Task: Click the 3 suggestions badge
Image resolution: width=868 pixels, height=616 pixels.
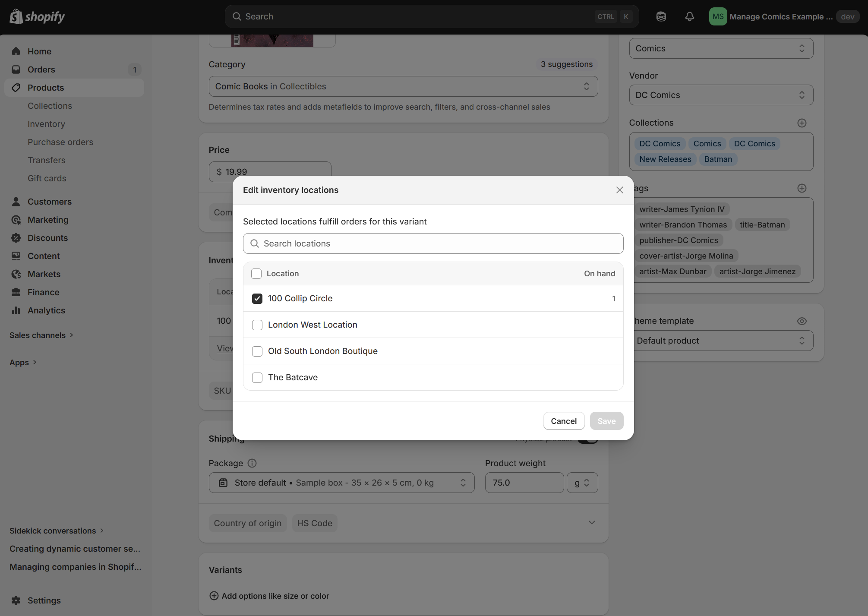Action: point(567,64)
